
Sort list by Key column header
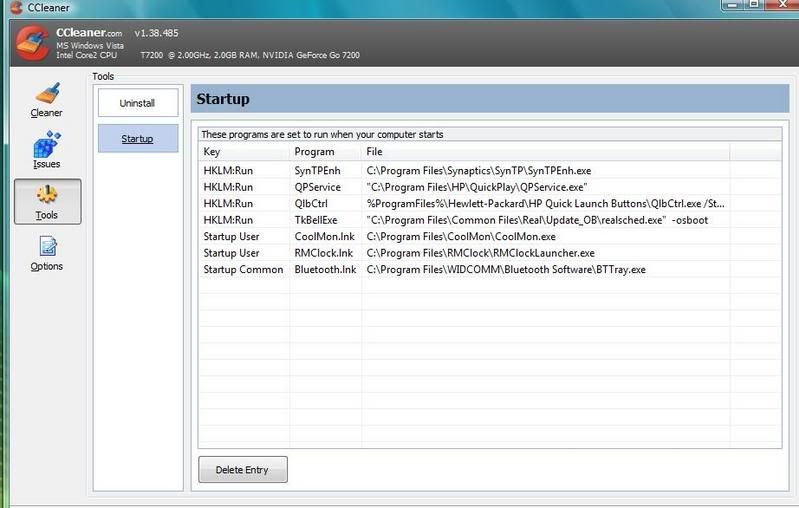244,152
